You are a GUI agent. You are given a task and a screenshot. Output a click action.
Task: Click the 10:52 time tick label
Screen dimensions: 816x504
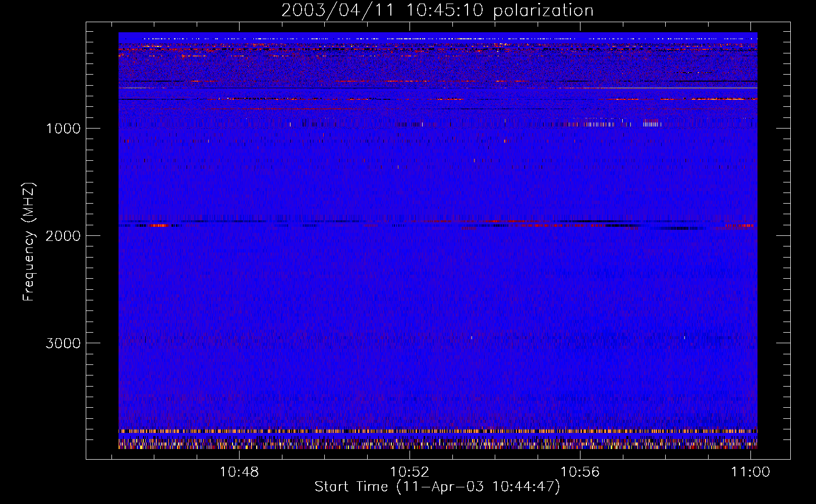(410, 472)
